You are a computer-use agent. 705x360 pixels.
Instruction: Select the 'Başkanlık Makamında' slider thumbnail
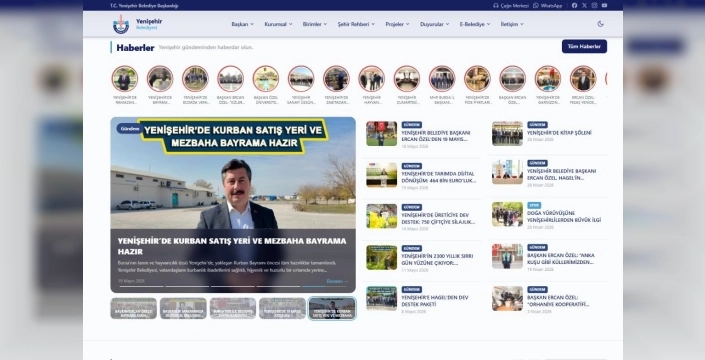coord(183,308)
